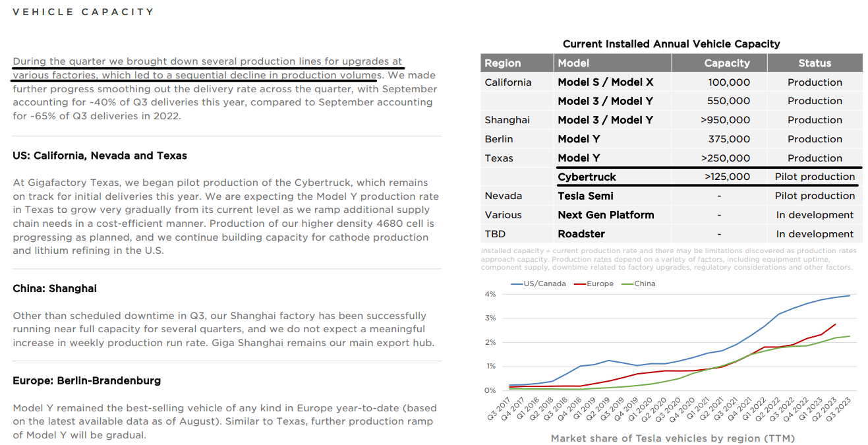Select the Capacity column header
This screenshot has height=445, width=868.
click(726, 63)
